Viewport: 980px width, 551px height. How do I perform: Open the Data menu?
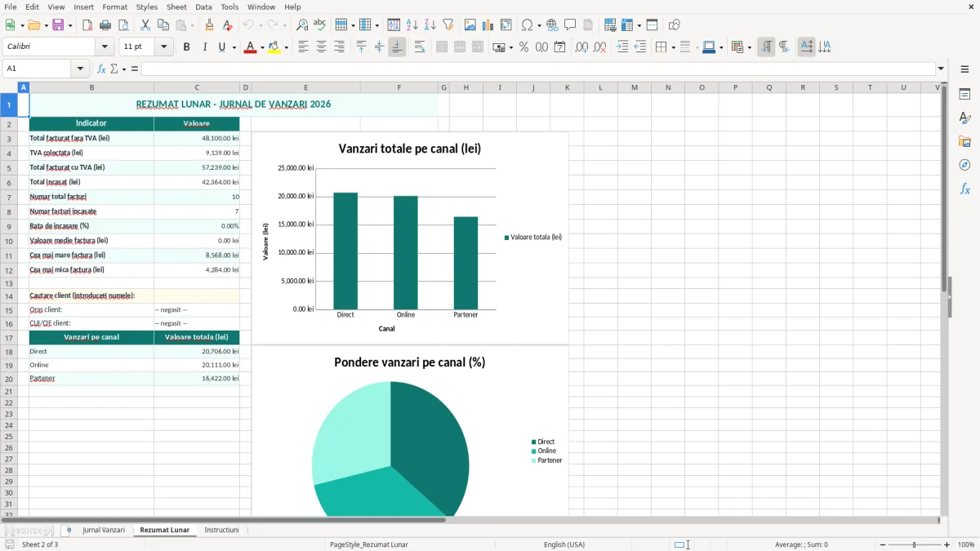(x=203, y=7)
